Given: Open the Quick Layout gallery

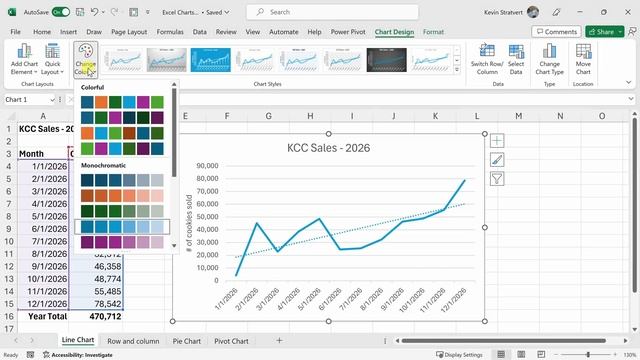Looking at the screenshot, I should coord(52,60).
